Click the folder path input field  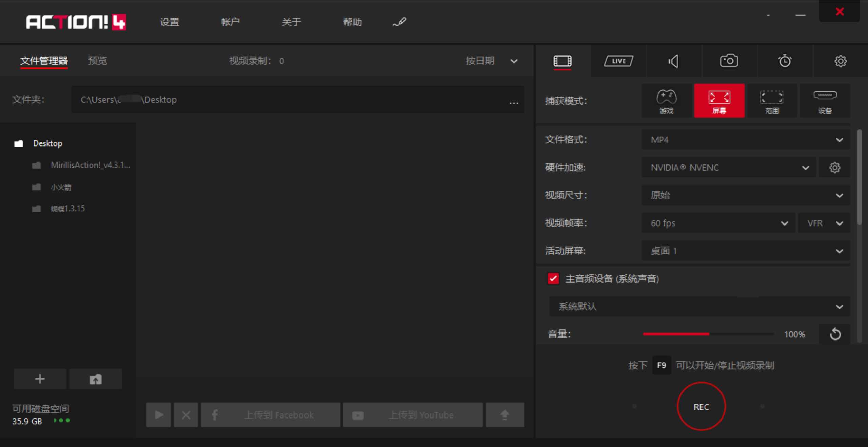click(298, 100)
